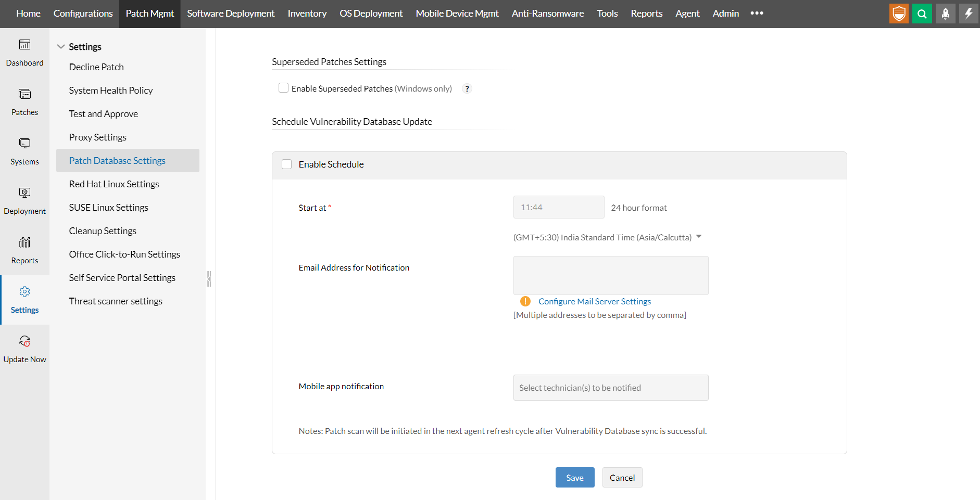Open the three-dots more menu in navbar
Viewport: 980px width, 500px height.
tap(757, 14)
